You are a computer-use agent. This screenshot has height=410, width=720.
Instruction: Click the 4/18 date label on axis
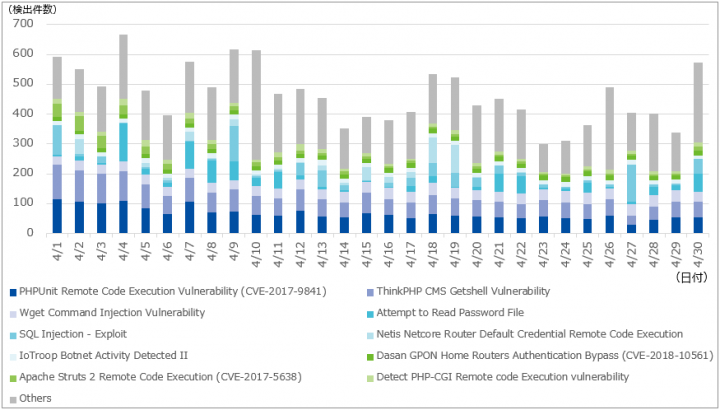coord(433,254)
